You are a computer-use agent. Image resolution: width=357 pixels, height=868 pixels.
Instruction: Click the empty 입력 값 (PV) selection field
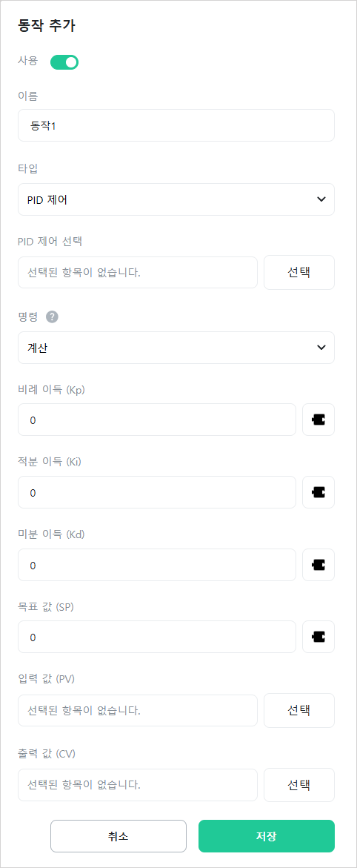(x=138, y=710)
